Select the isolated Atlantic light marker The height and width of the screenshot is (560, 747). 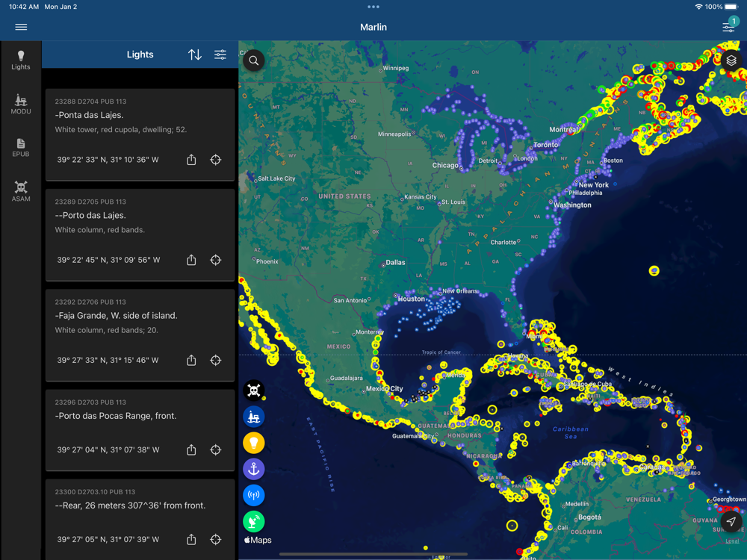click(x=654, y=270)
